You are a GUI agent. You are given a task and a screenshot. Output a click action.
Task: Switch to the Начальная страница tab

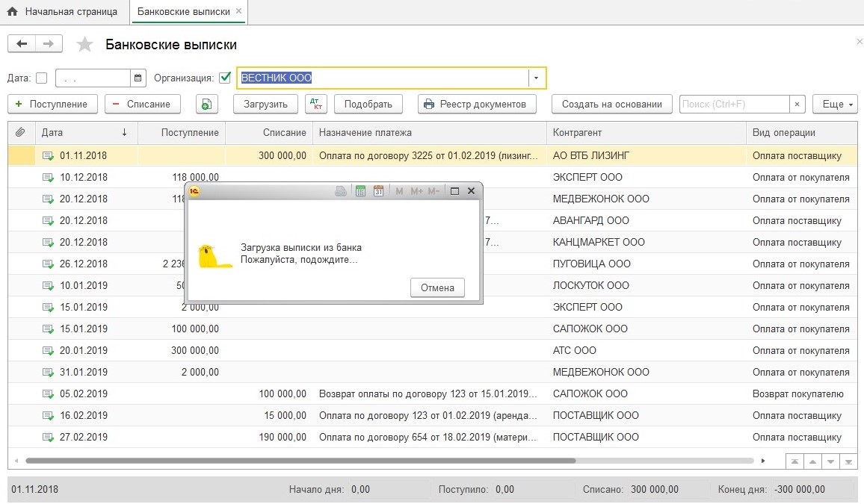pos(64,12)
